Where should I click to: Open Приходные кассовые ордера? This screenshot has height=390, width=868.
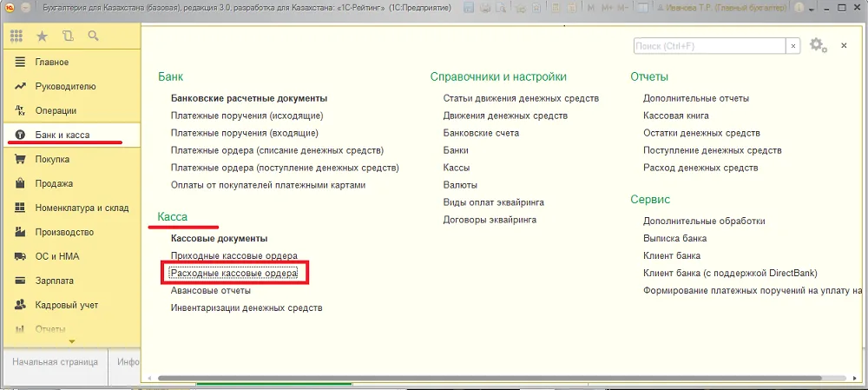coord(234,256)
